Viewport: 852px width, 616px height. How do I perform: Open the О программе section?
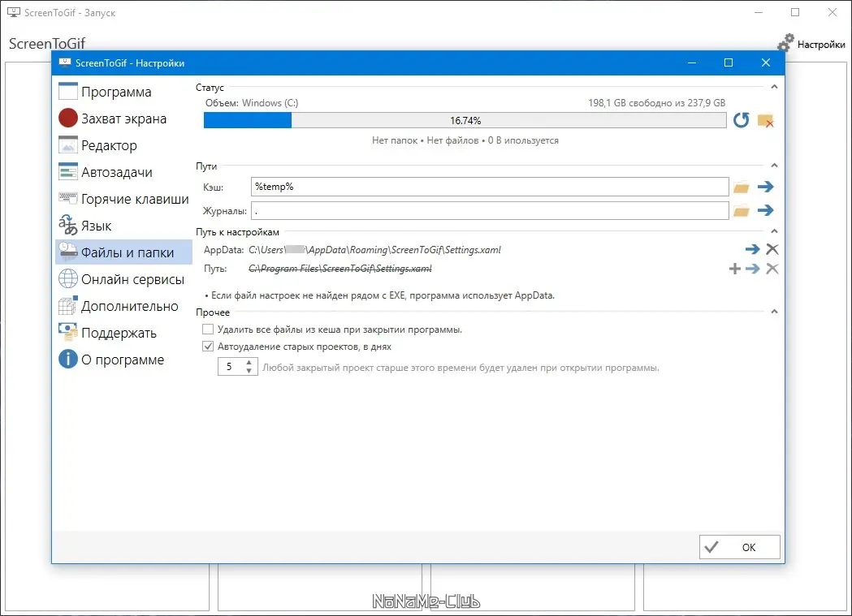tap(123, 360)
